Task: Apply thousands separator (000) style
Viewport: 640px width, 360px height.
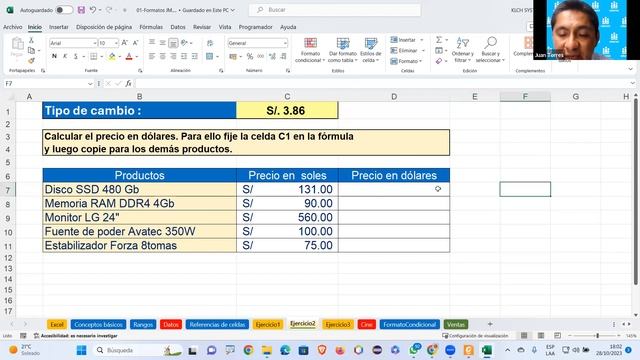Action: tap(261, 56)
